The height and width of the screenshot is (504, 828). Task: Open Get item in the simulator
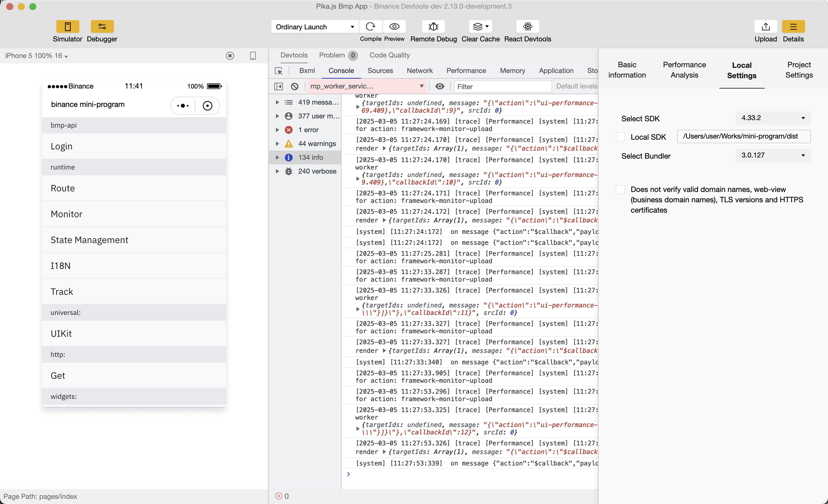(x=134, y=375)
